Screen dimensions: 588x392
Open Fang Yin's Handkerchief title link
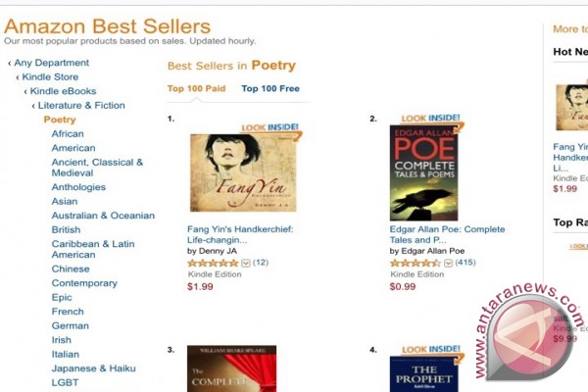(x=240, y=234)
